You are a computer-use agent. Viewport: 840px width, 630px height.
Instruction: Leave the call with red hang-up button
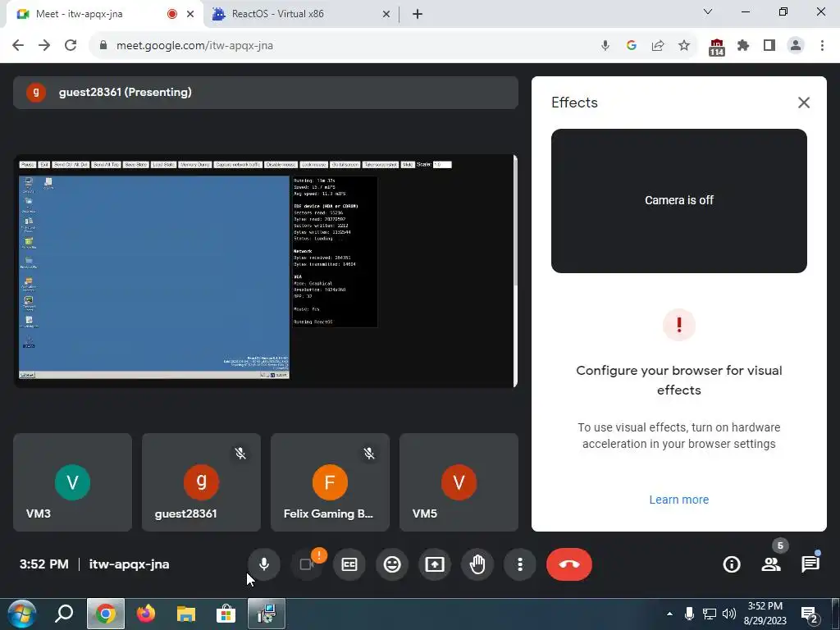[x=569, y=564]
